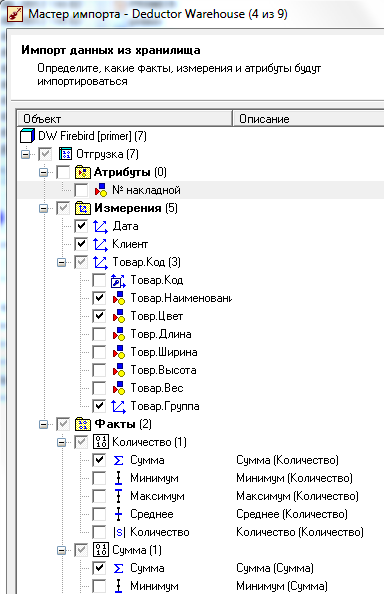Uncheck the Сумма (Количество) checkbox

pos(99,460)
